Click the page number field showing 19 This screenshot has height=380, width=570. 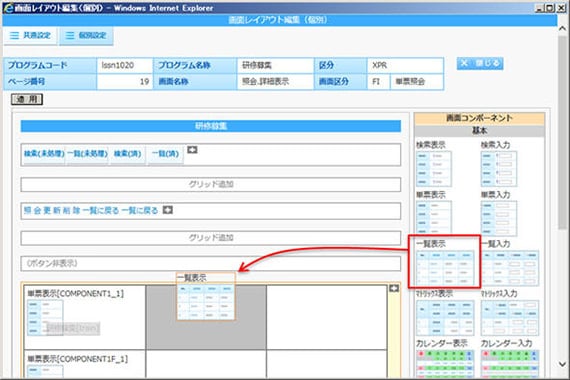[125, 81]
